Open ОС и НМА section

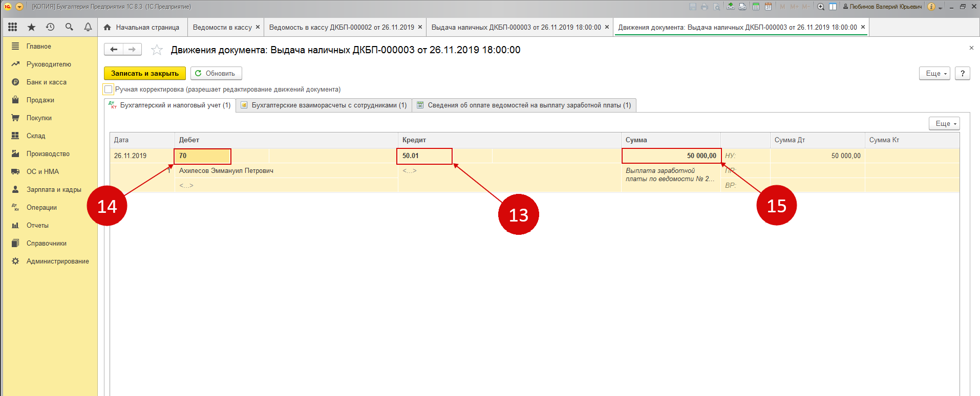49,171
